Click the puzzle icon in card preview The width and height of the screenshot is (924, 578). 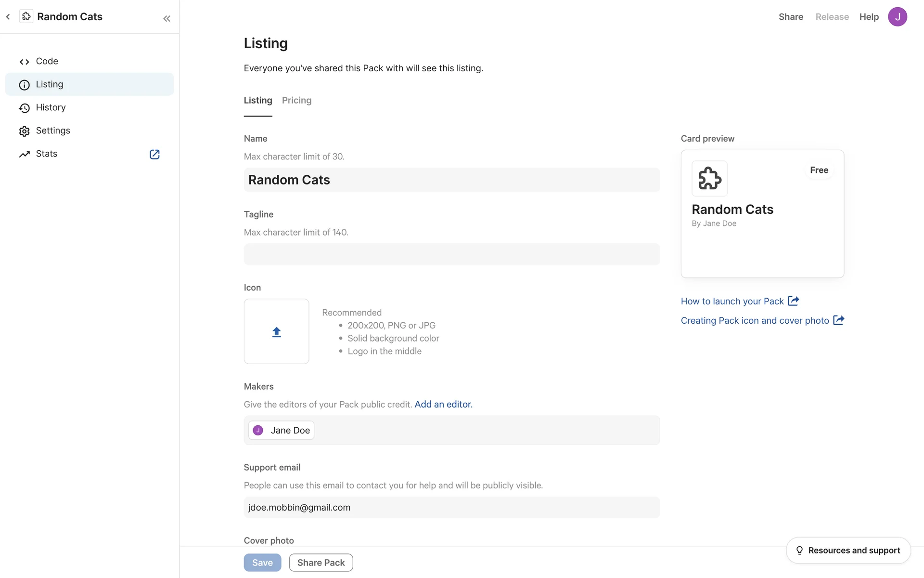[x=709, y=178]
